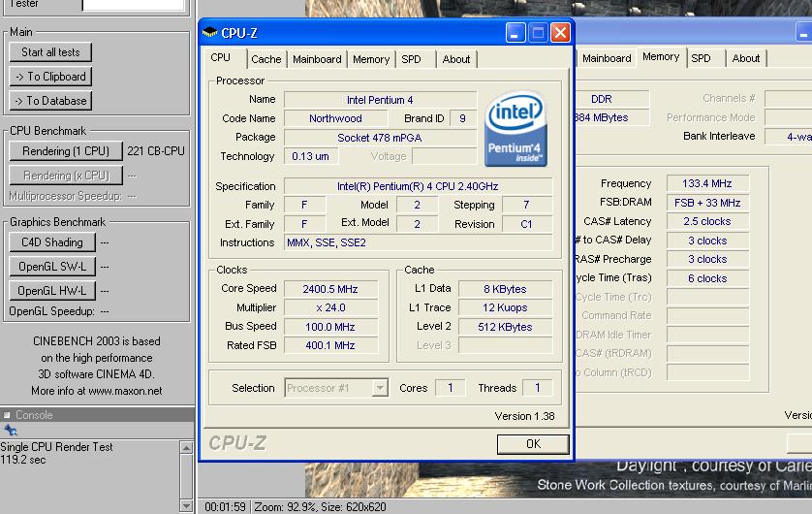Select the Memory tab in front CPU-Z window
The height and width of the screenshot is (514, 812).
tap(371, 59)
